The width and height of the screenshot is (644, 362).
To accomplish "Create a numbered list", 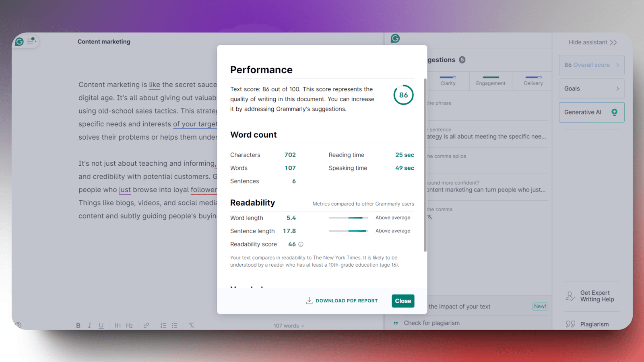I will click(x=163, y=325).
